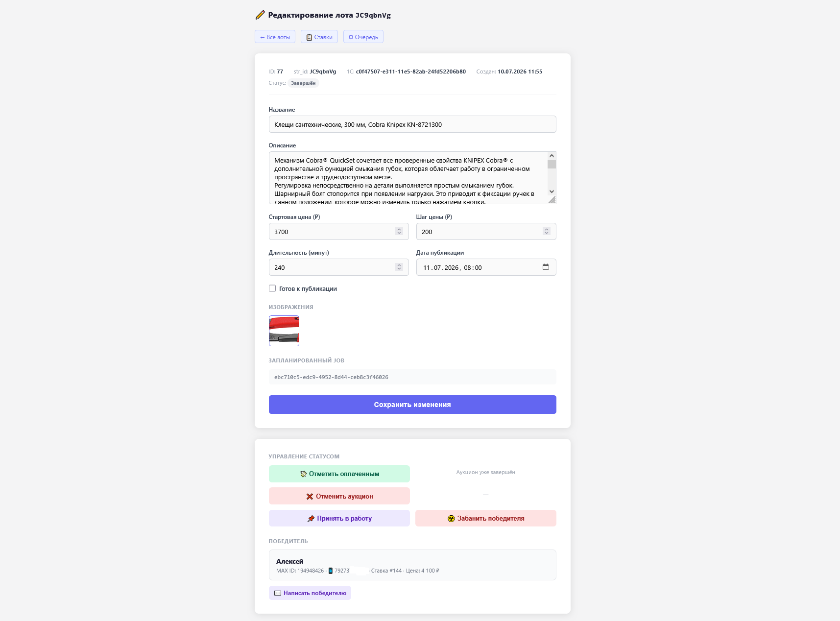
Task: Select the str_id JC9qbnVg value
Action: [x=323, y=72]
